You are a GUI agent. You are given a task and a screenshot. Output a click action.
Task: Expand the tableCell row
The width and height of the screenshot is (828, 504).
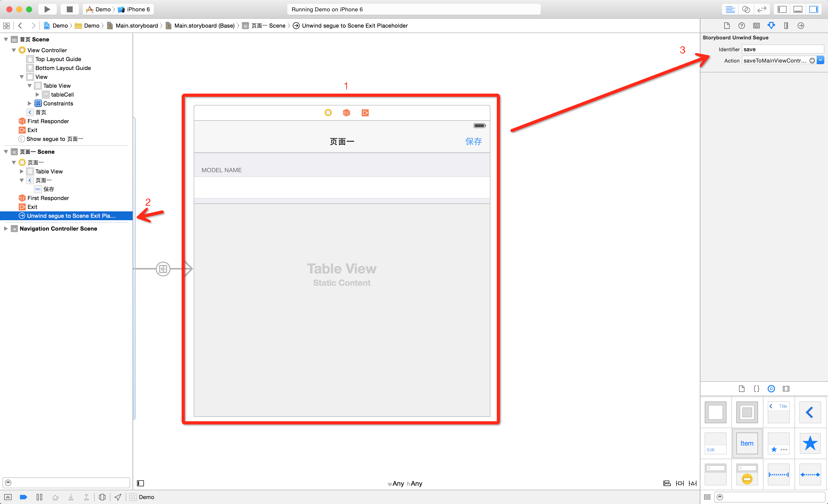[38, 94]
